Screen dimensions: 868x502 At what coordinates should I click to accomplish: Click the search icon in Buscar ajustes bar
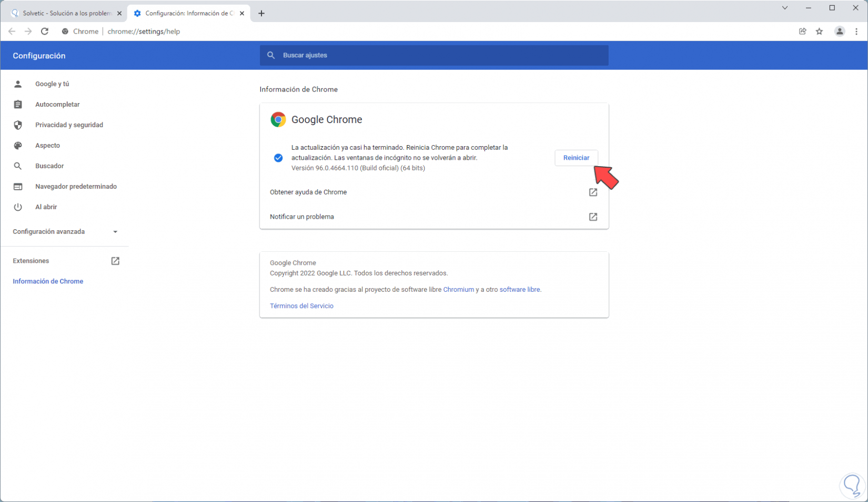pyautogui.click(x=271, y=55)
